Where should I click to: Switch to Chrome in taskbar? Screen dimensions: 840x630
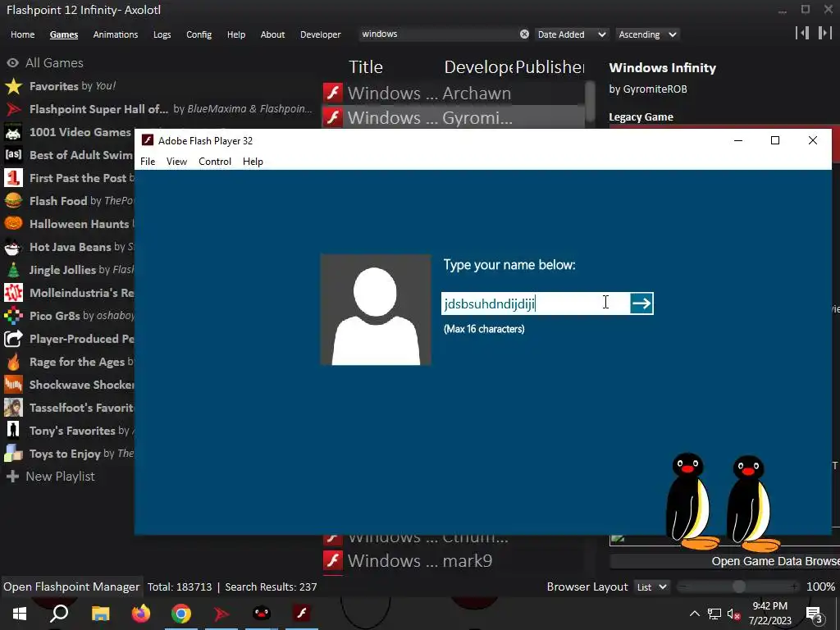click(181, 614)
